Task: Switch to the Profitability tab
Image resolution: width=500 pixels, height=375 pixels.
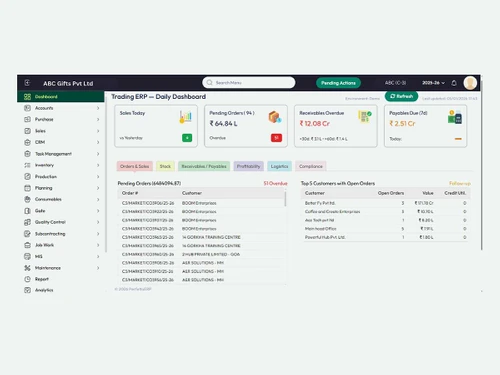Action: pyautogui.click(x=249, y=166)
